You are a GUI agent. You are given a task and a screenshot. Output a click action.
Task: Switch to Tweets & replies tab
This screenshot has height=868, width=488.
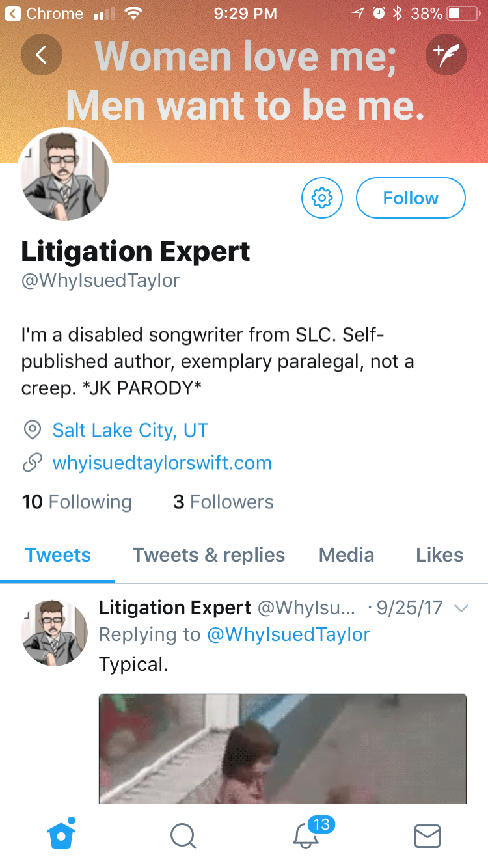pyautogui.click(x=209, y=555)
